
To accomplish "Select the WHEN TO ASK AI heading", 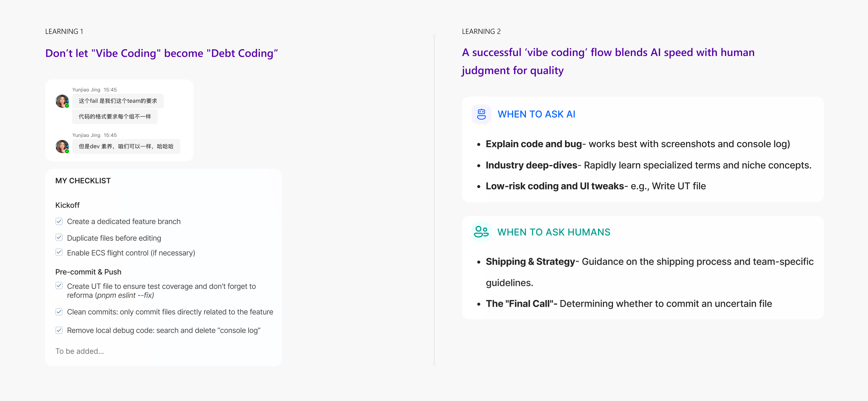I will [536, 114].
